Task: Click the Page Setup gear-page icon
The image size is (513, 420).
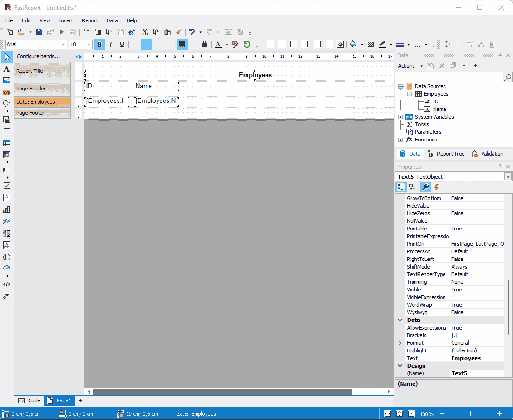Action: click(132, 32)
